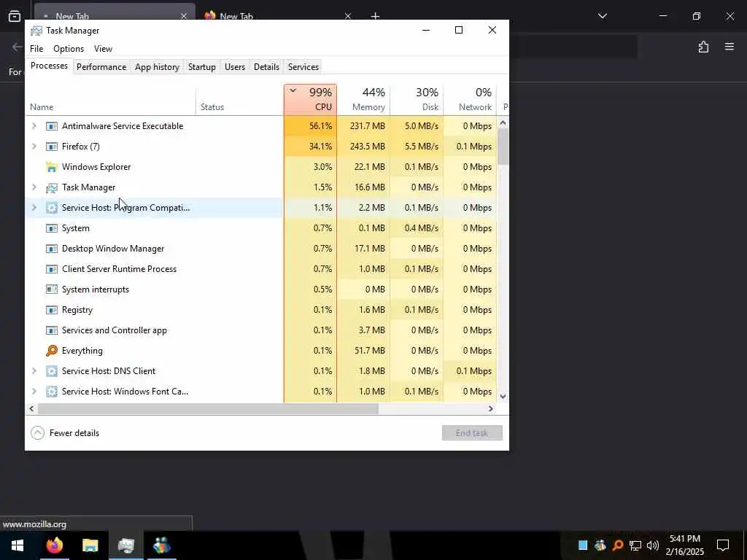Select the second Firefox New Tab tab
The image size is (747, 560).
tap(278, 16)
